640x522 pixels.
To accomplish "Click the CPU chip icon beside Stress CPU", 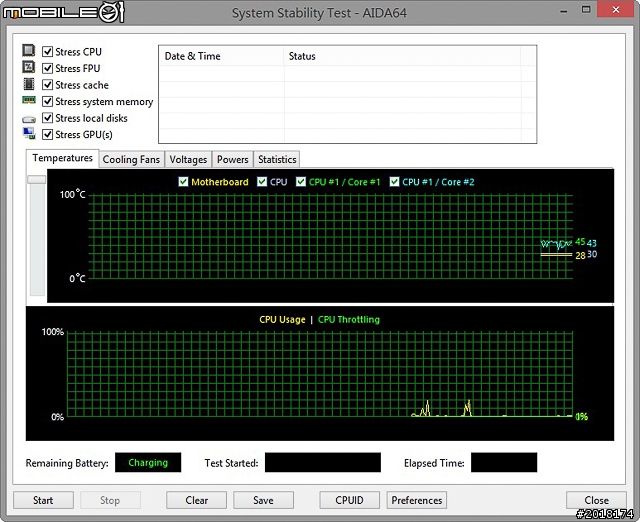I will pos(29,51).
